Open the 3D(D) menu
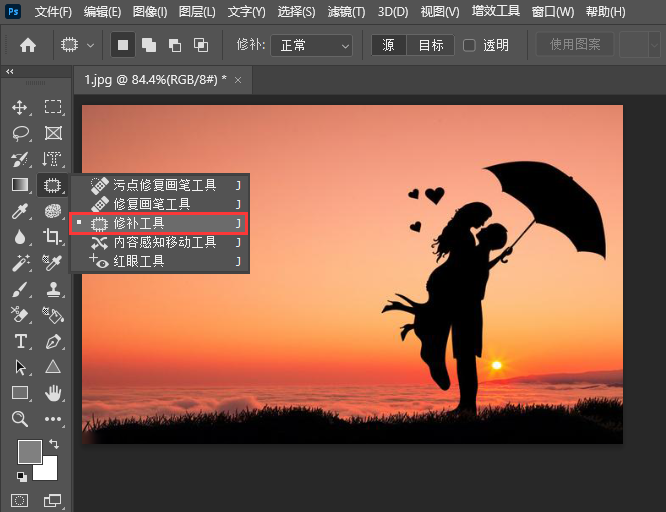Image resolution: width=666 pixels, height=512 pixels. coord(393,12)
